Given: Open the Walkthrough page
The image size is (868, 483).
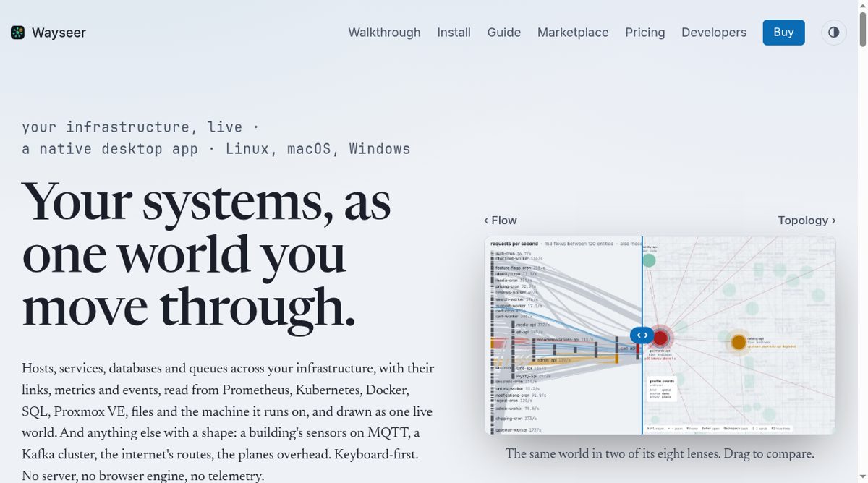Looking at the screenshot, I should [384, 33].
